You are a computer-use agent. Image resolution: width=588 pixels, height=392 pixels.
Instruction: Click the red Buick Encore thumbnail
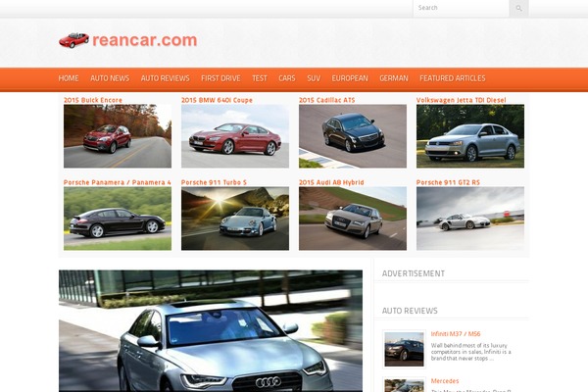[x=118, y=136]
